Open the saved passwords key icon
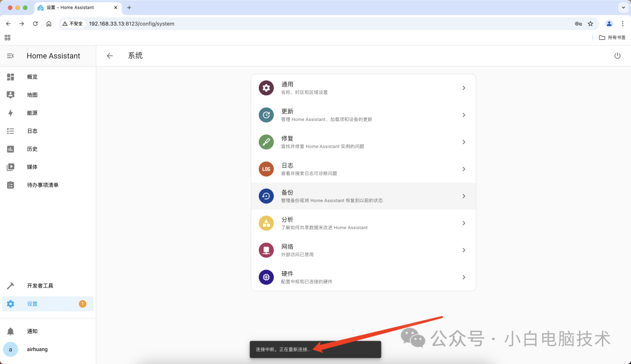 click(x=578, y=24)
